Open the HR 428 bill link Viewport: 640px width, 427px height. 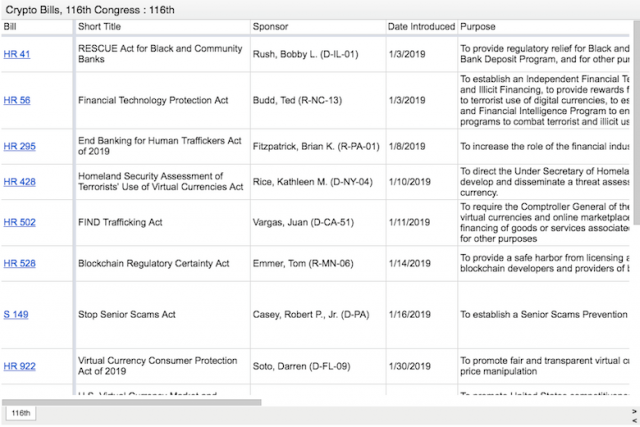tap(20, 182)
